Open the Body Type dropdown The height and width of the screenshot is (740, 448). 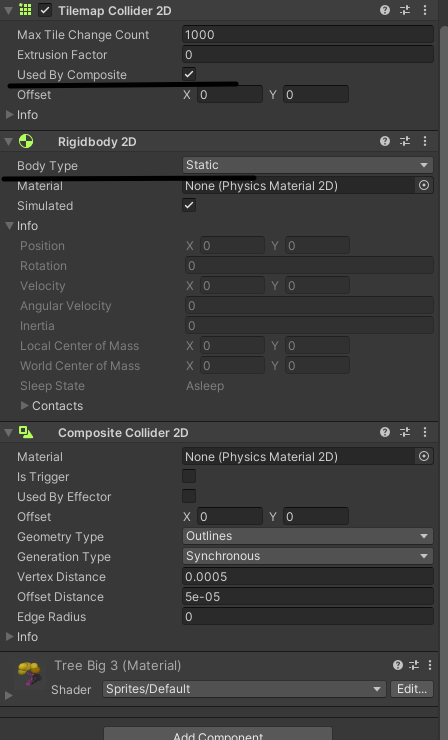pos(308,165)
